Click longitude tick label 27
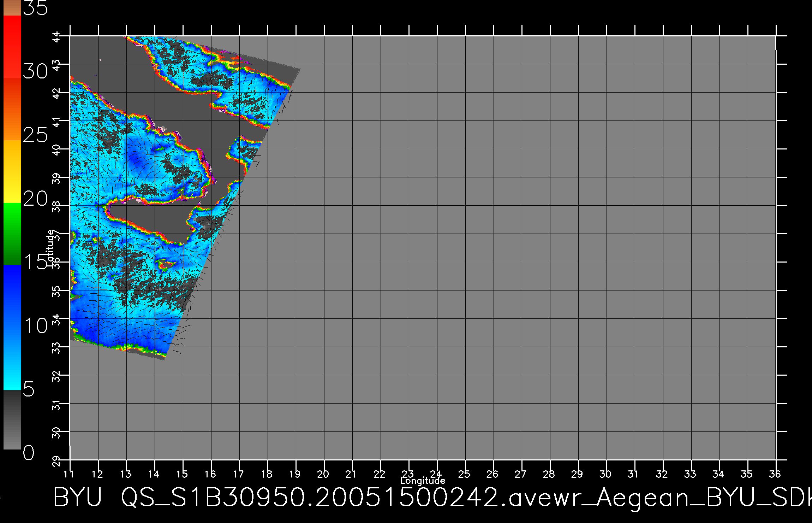812x523 pixels. (521, 474)
